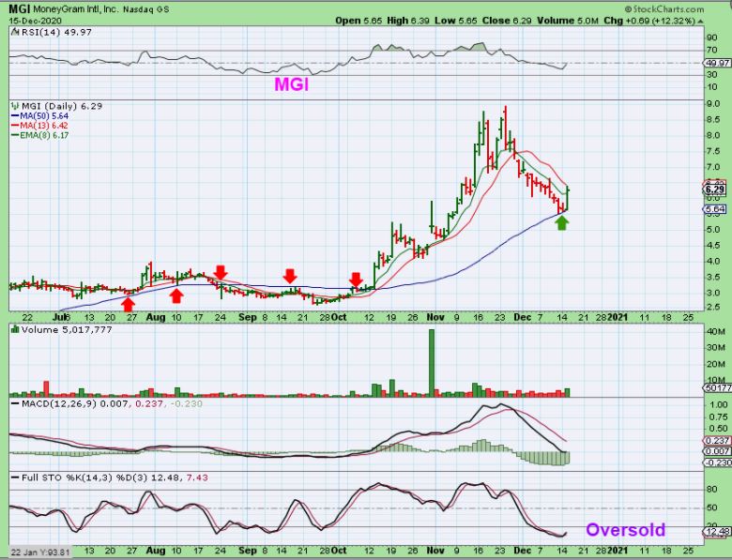Click the 0.237 MACD signal value tag
732x560 pixels.
[x=717, y=441]
